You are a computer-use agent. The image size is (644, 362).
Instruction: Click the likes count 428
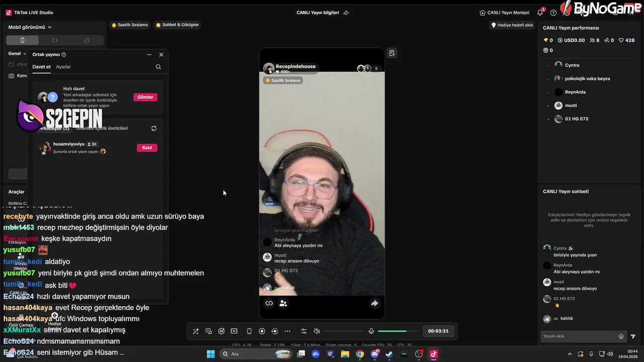[626, 40]
